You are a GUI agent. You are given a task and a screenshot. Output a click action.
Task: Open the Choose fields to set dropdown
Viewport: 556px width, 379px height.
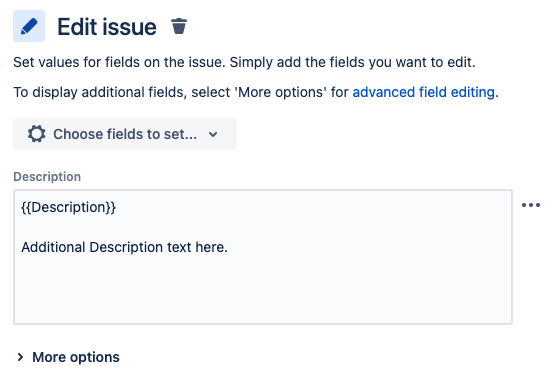(125, 134)
